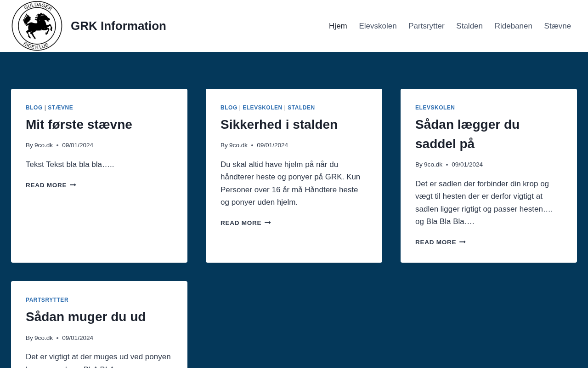Open Stævne in the top navigation
The width and height of the screenshot is (588, 368).
(558, 26)
